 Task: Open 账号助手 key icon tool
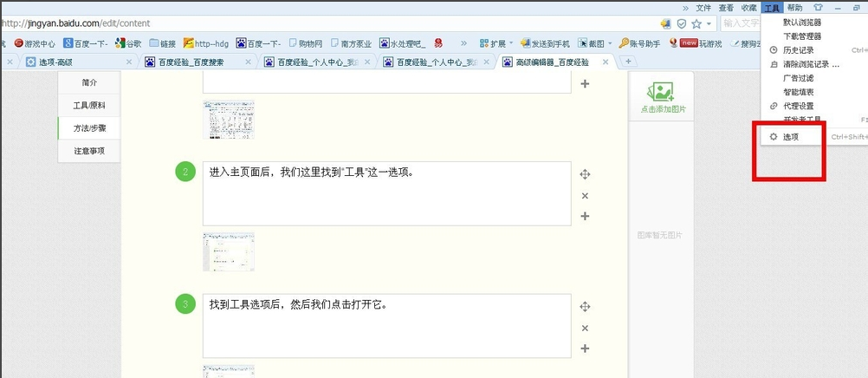coord(639,43)
